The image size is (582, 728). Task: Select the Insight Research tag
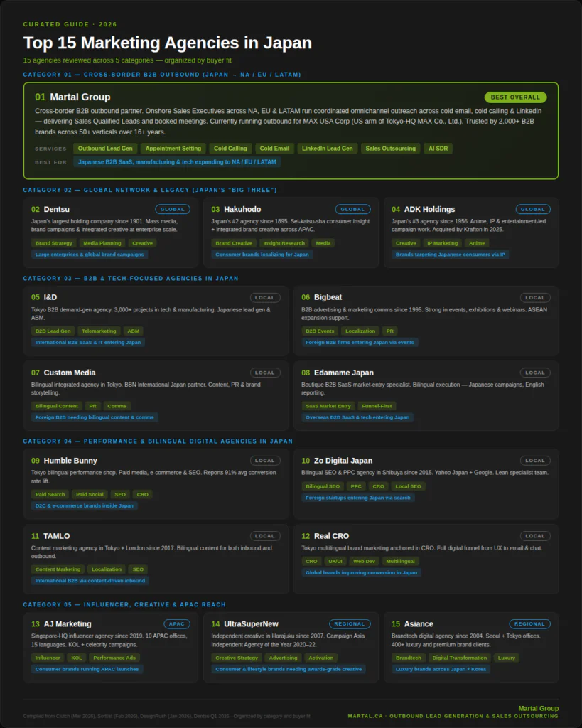[284, 243]
